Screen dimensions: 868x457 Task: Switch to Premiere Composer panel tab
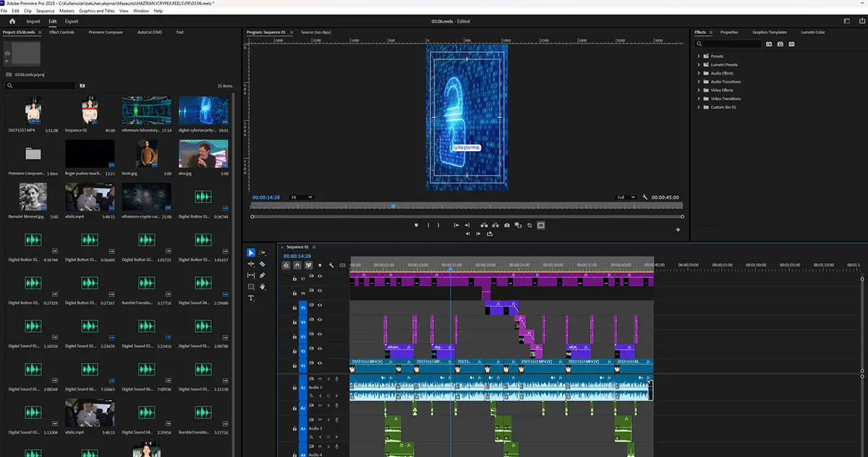(104, 32)
